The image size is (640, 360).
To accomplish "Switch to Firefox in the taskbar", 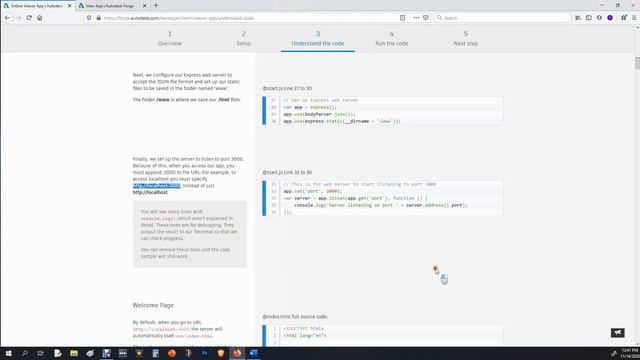I will [x=237, y=353].
